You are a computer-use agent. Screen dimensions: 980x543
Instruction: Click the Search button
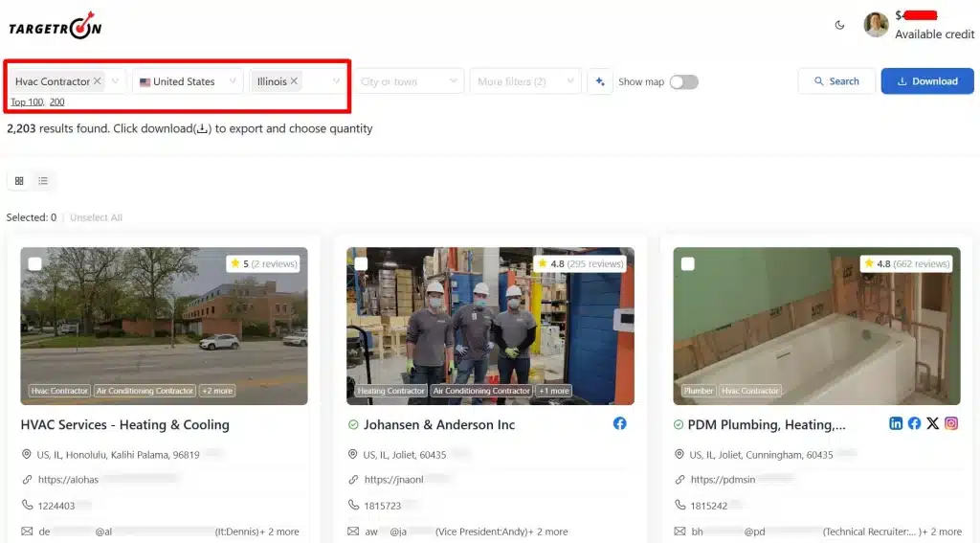coord(835,81)
